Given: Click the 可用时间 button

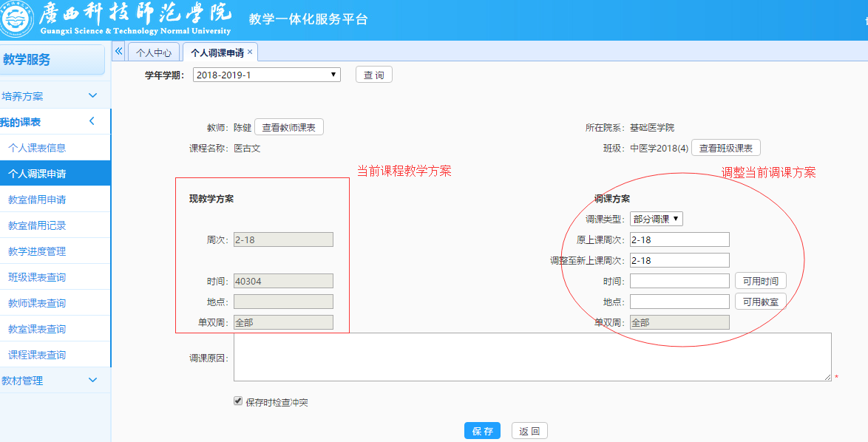Looking at the screenshot, I should (x=760, y=281).
